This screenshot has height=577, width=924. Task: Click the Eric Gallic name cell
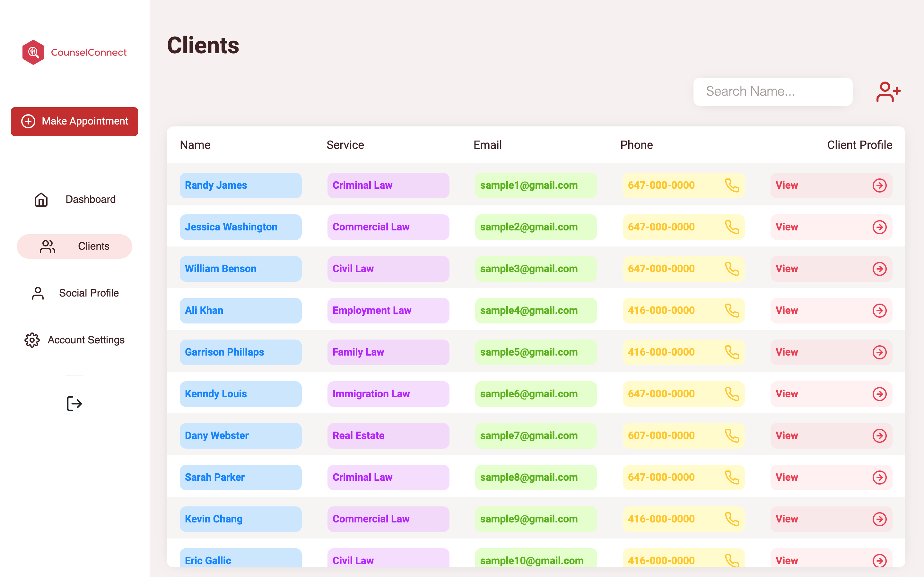pyautogui.click(x=240, y=558)
